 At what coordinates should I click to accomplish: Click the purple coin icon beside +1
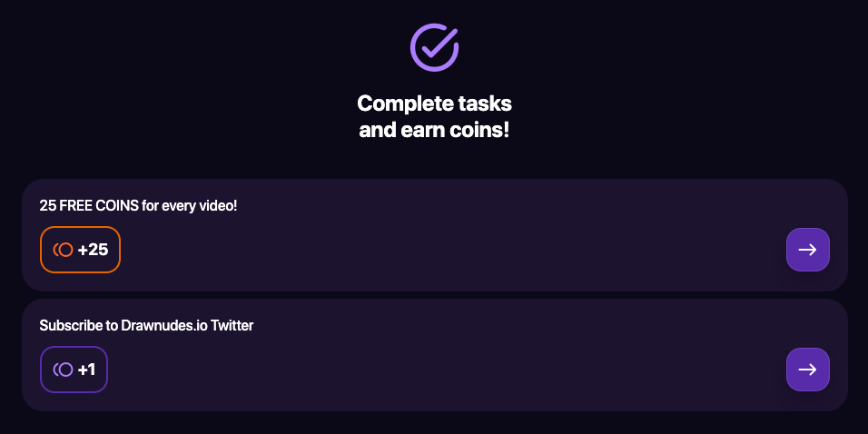coord(63,370)
